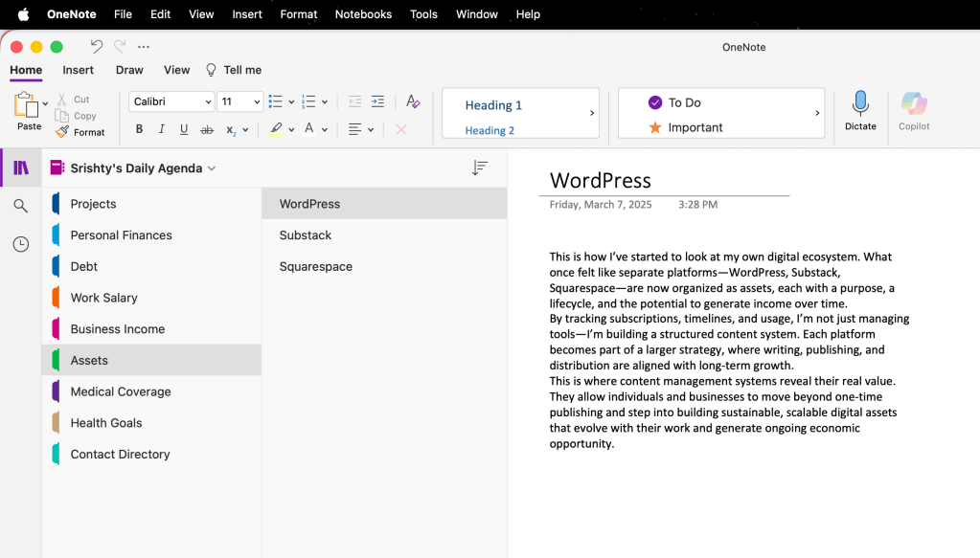Image resolution: width=980 pixels, height=558 pixels.
Task: Increase indent with the indent icon
Action: [x=377, y=101]
